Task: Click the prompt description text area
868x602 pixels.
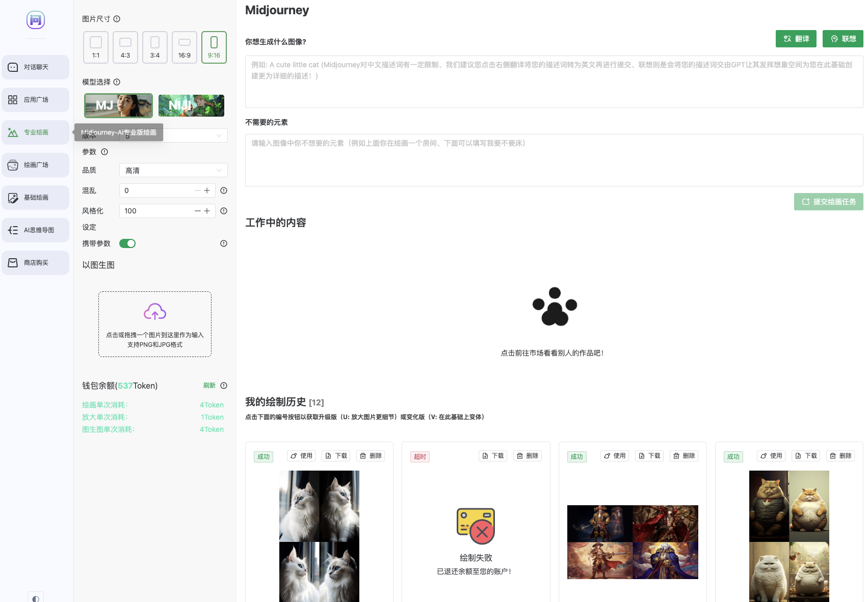Action: pyautogui.click(x=554, y=81)
